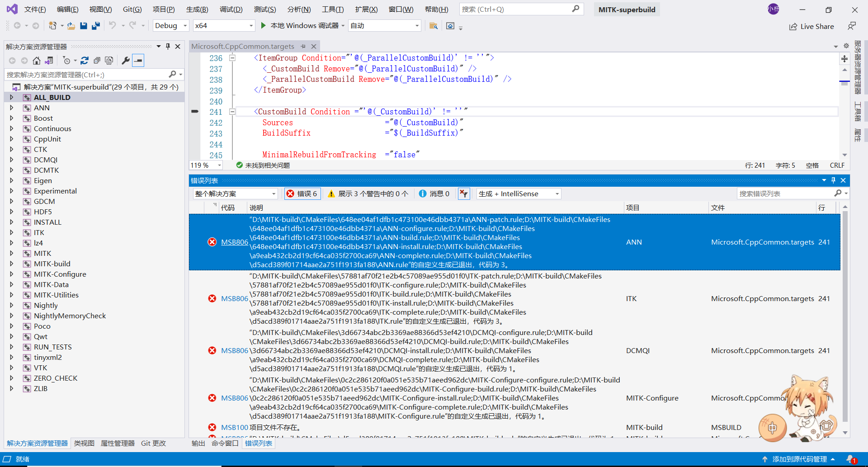Click the Solution Explorer search field
This screenshot has width=868, height=467.
(x=94, y=75)
